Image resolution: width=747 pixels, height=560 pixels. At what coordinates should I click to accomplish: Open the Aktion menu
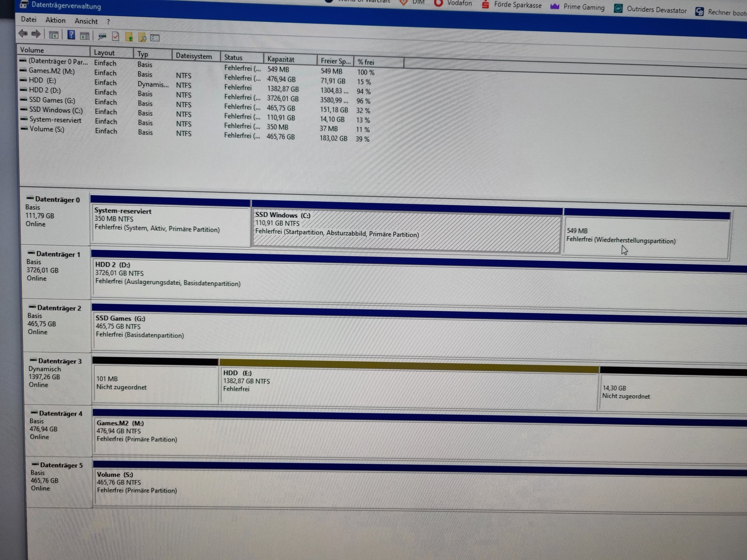click(55, 20)
